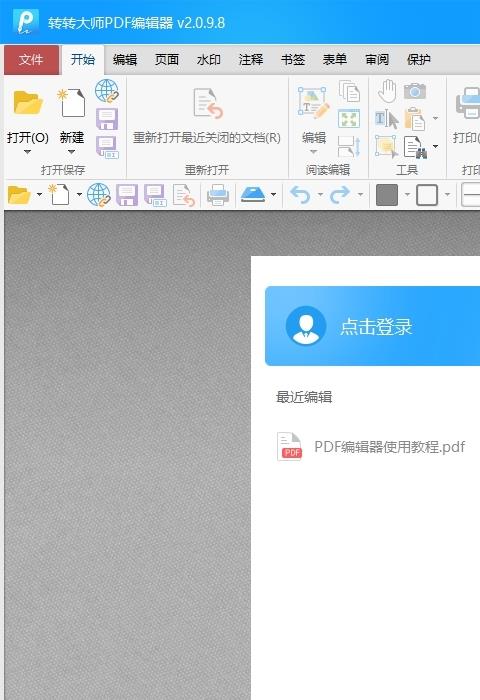Click the ribbon 打印 printer icon
Image resolution: width=480 pixels, height=700 pixels.
[x=467, y=103]
